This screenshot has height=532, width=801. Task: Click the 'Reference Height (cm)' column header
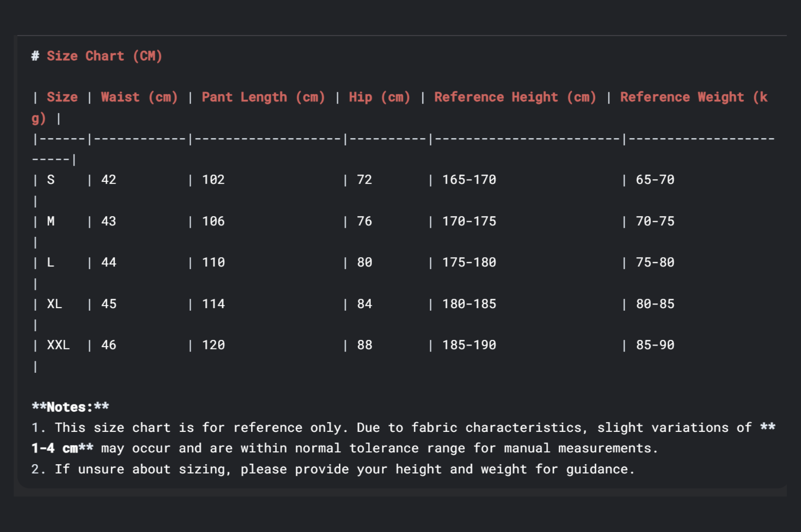(x=515, y=97)
